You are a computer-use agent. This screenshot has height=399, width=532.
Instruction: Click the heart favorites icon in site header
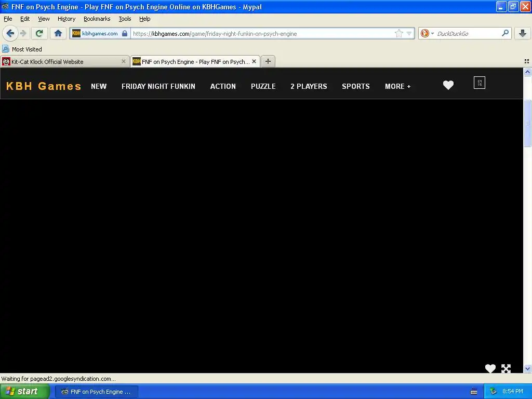click(x=448, y=85)
